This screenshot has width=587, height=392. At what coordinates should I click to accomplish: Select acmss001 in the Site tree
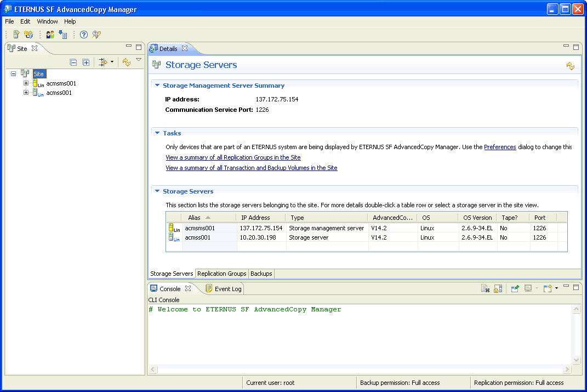pyautogui.click(x=59, y=93)
